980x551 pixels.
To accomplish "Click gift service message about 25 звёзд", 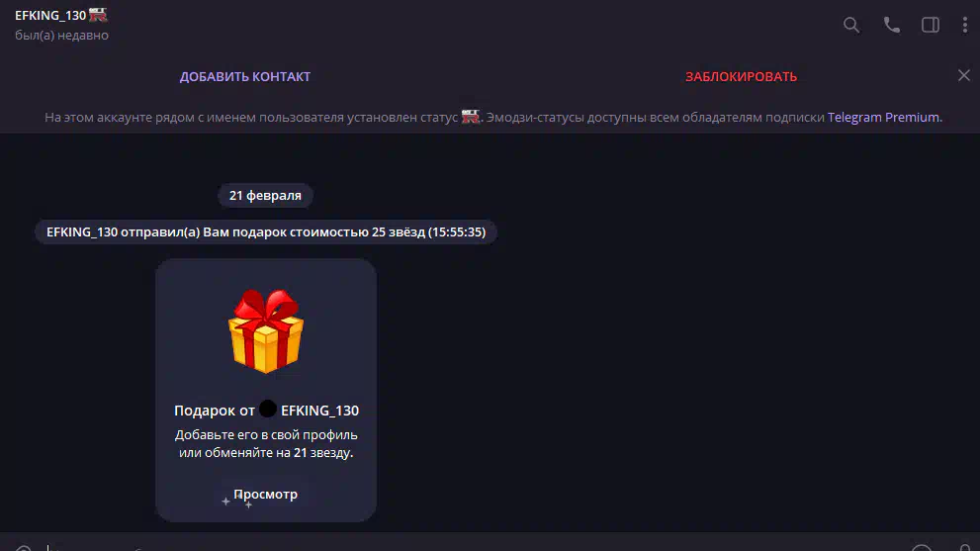I will tap(266, 232).
